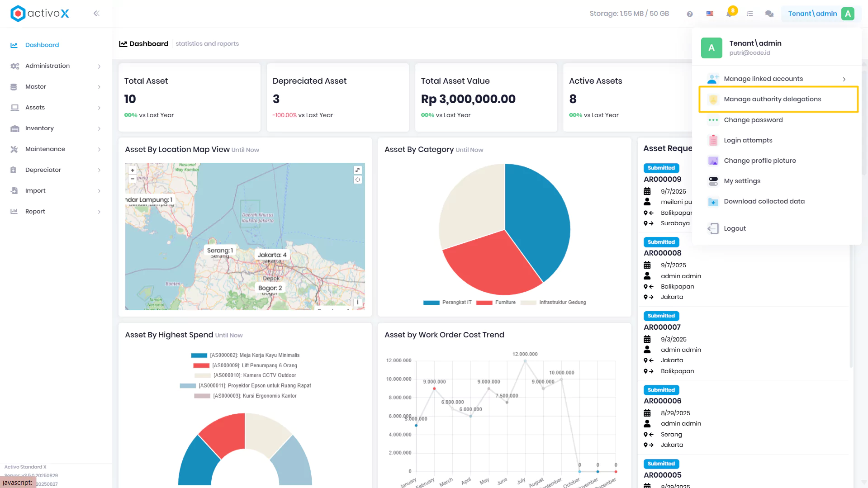Expand the Inventory menu chevron
This screenshot has width=868, height=488.
99,129
